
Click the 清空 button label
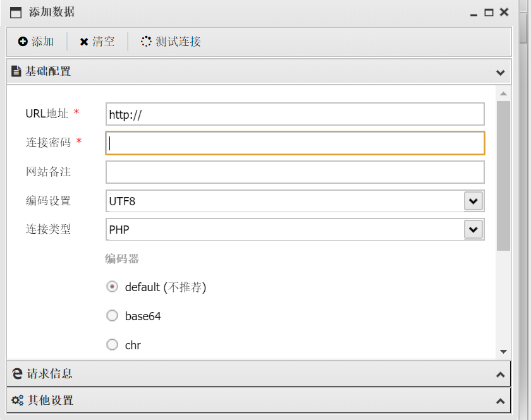tap(104, 42)
